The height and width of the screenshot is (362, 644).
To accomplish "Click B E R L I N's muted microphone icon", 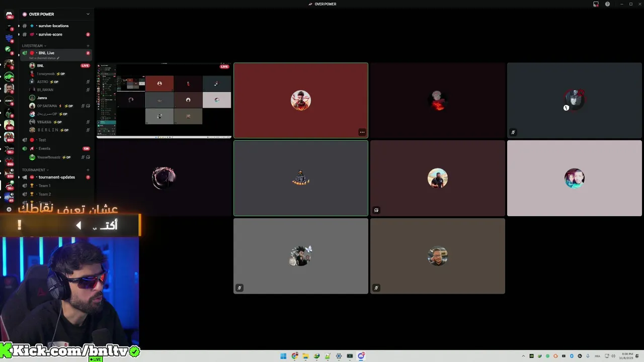I will point(88,130).
